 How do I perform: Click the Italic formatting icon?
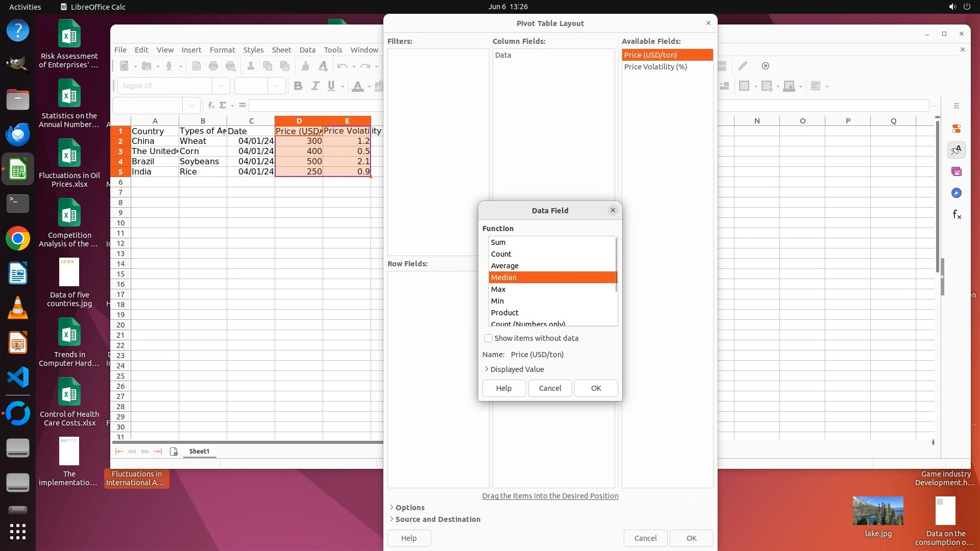pyautogui.click(x=315, y=86)
